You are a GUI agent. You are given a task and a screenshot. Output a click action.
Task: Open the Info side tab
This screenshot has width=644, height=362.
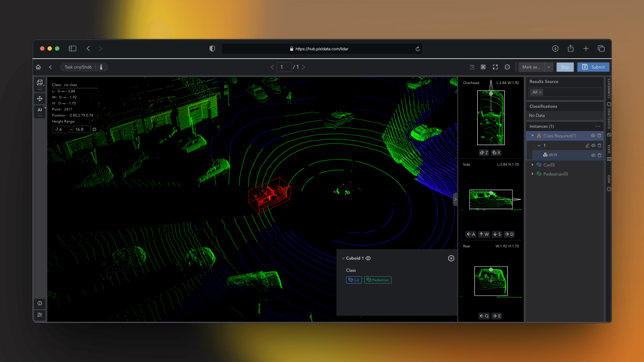coord(609,183)
